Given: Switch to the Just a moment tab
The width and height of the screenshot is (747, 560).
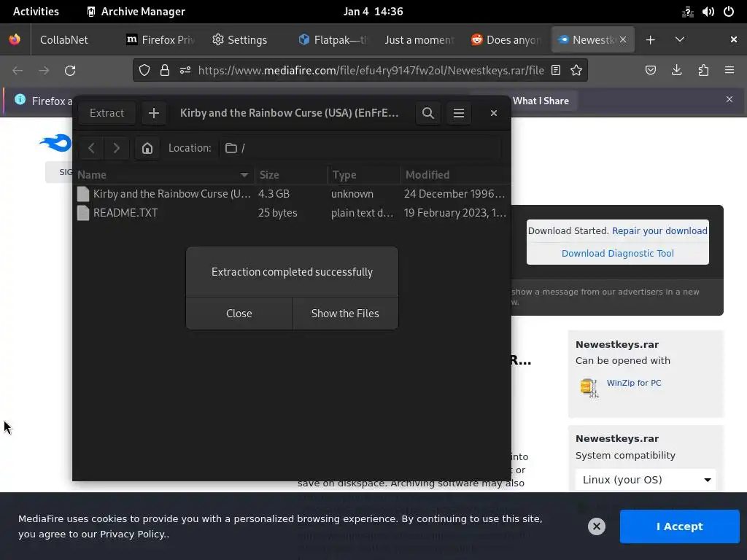Looking at the screenshot, I should coord(419,40).
